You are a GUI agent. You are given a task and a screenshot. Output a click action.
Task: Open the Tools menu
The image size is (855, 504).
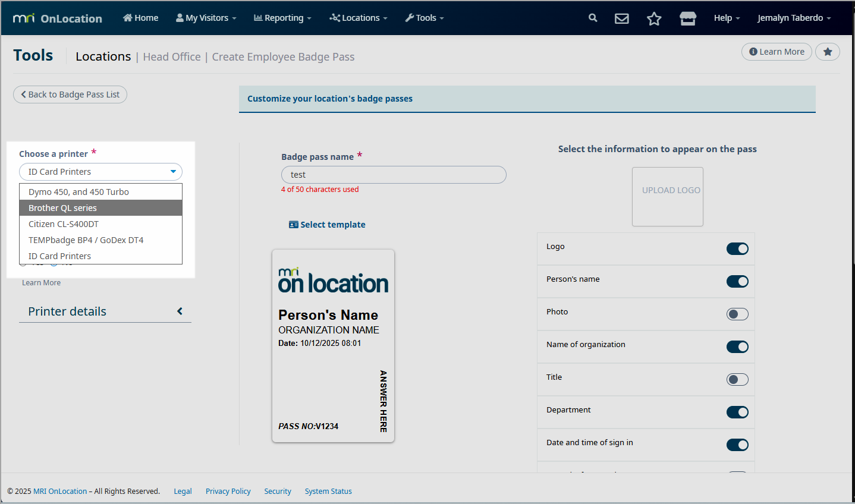pos(425,18)
